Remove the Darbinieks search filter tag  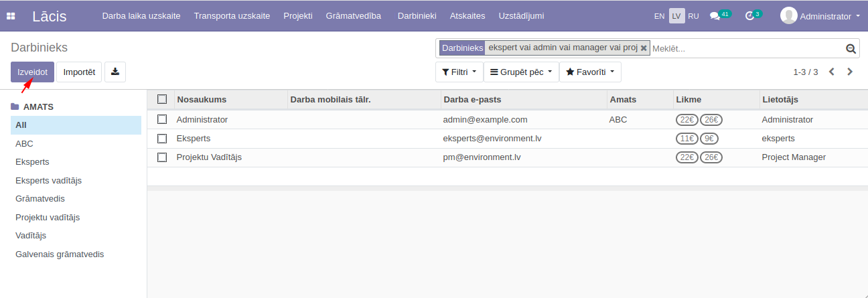[644, 48]
